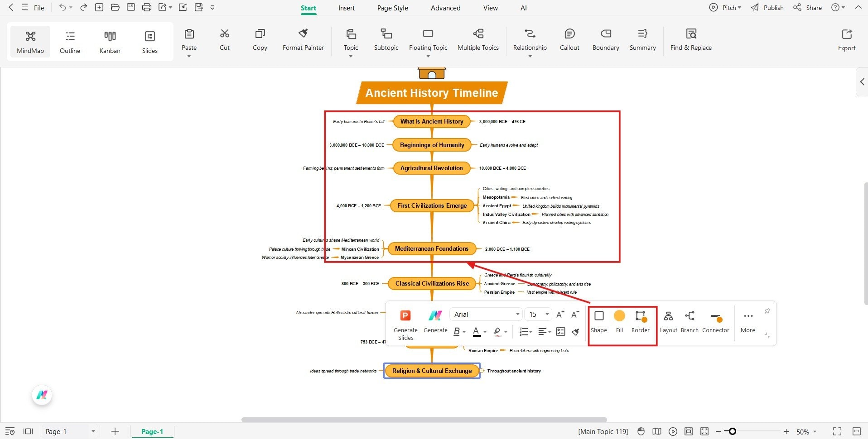The image size is (868, 439).
Task: Click the Generate Slides button
Action: [405, 324]
